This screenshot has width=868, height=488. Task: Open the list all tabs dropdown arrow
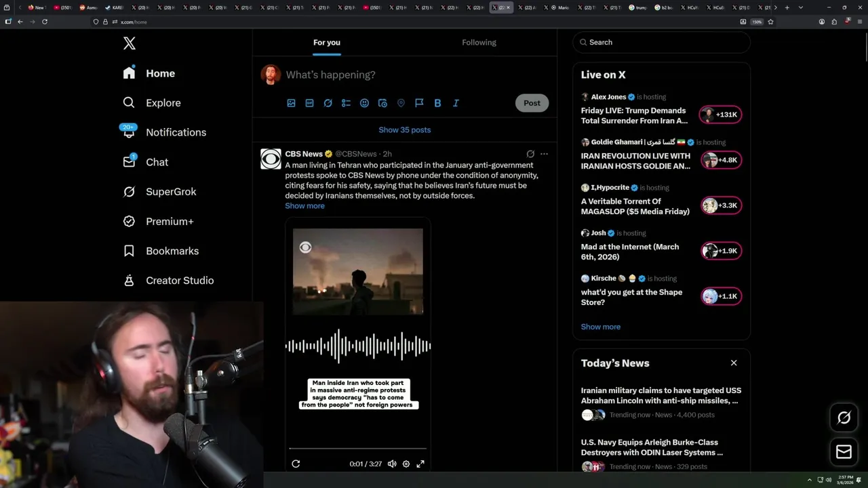[801, 7]
